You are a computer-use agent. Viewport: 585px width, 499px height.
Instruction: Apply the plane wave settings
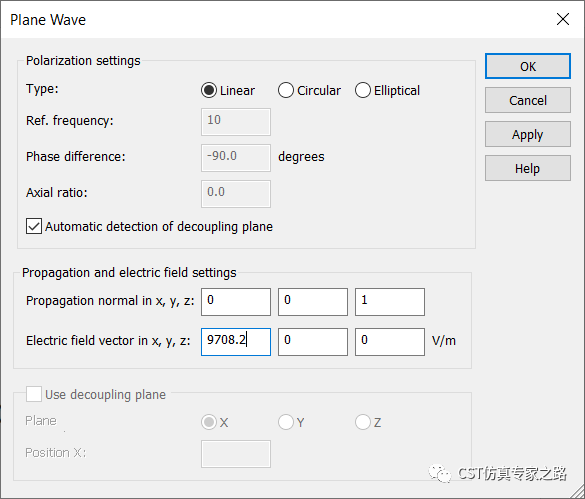click(528, 134)
